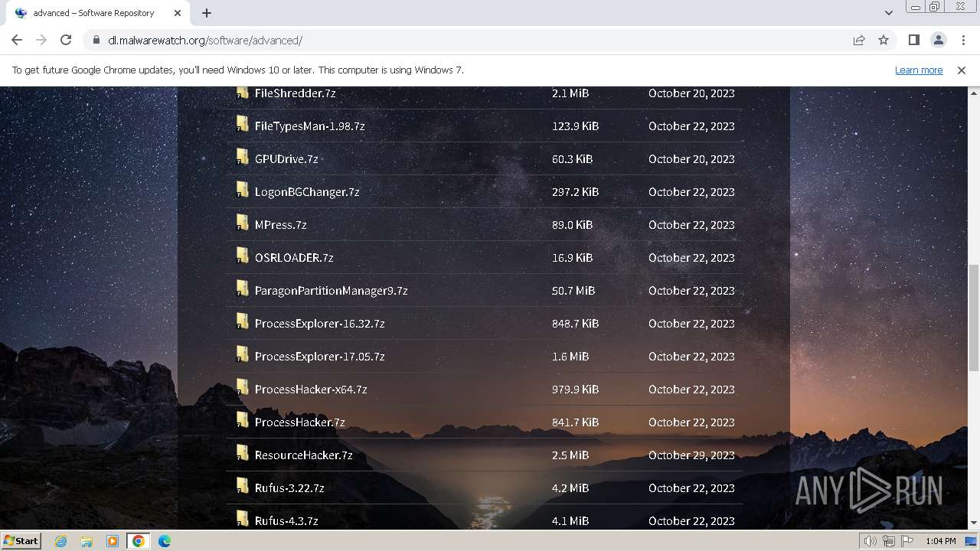
Task: Dismiss the Chrome update notification bar
Action: point(962,70)
